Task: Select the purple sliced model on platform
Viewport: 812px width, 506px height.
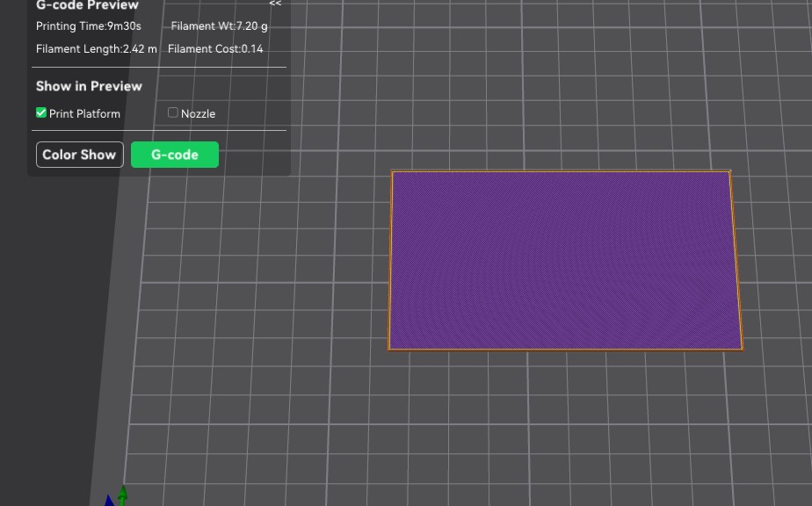Action: click(565, 261)
